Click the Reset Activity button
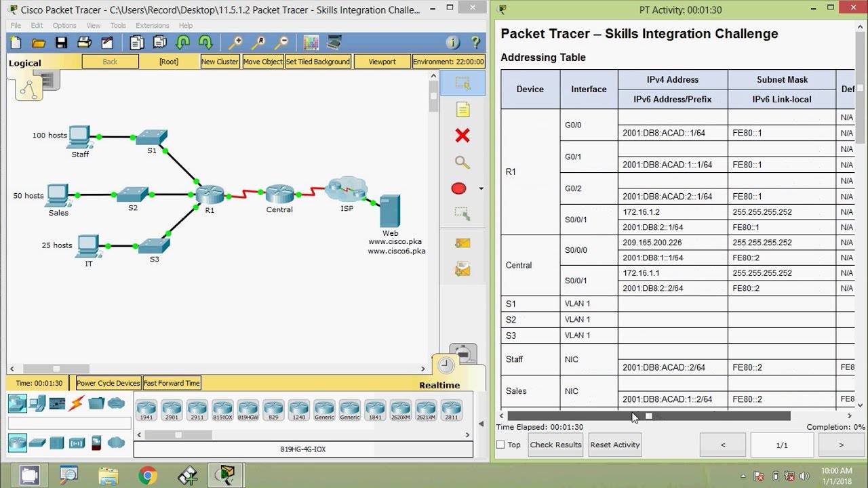 [x=615, y=445]
